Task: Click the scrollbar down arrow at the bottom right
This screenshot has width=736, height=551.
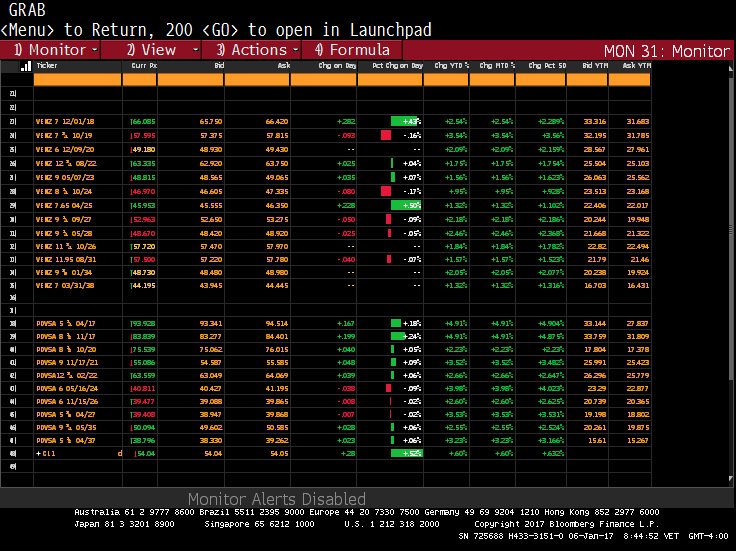Action: (730, 479)
